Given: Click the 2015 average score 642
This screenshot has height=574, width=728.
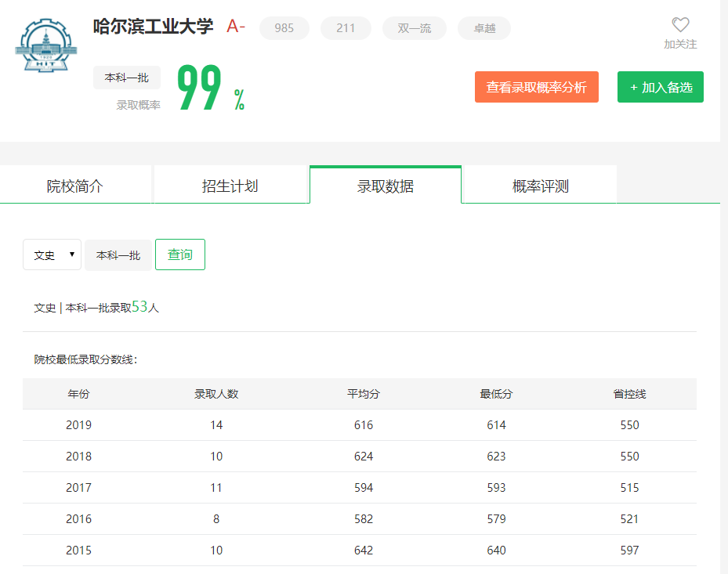Looking at the screenshot, I should click(x=364, y=551).
